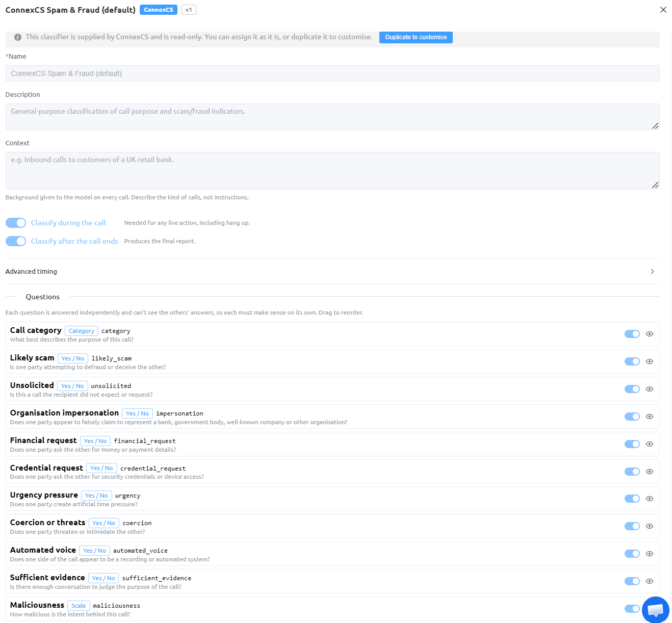Click the eye icon for Credential request
Viewport: 672px width, 623px height.
pyautogui.click(x=650, y=472)
